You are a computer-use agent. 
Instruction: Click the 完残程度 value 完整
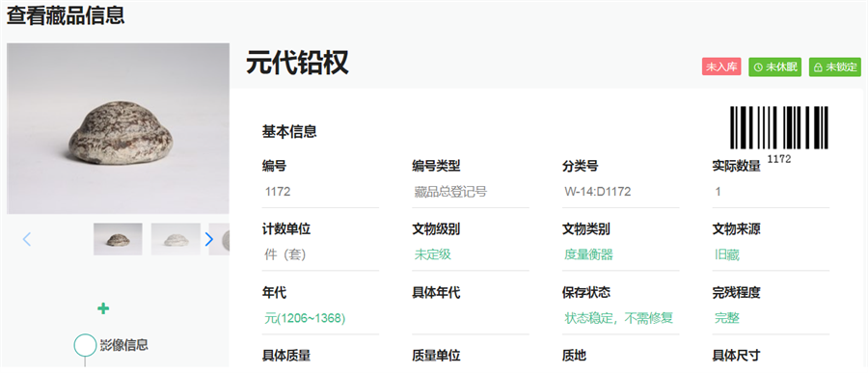727,318
